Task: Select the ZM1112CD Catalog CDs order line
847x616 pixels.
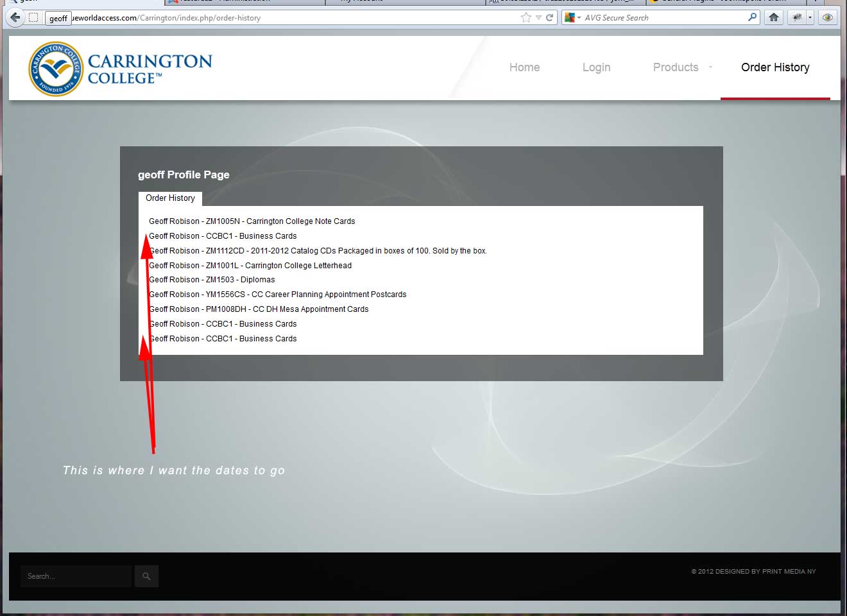Action: pos(318,251)
